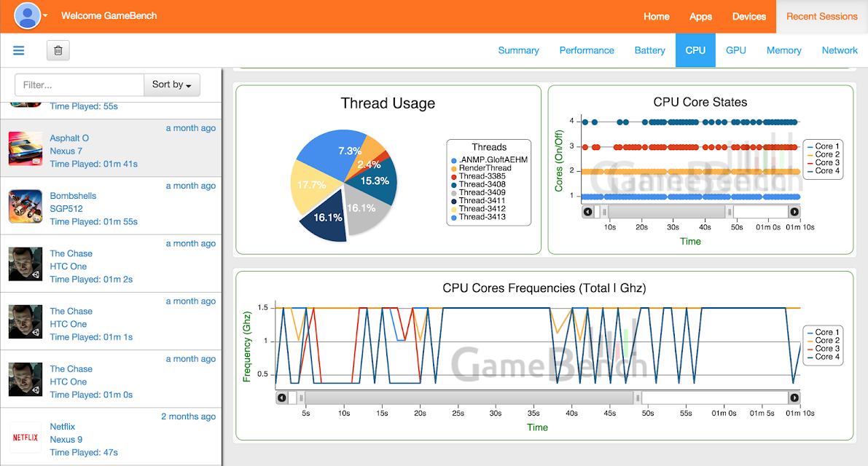The image size is (868, 466).
Task: Select Recent Sessions in the header
Action: 822,17
